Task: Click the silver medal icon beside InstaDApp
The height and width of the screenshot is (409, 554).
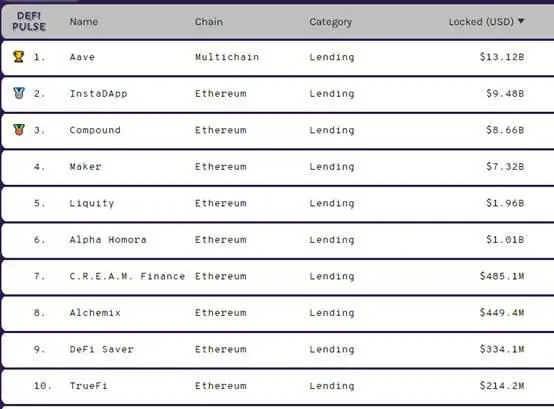Action: pyautogui.click(x=19, y=93)
